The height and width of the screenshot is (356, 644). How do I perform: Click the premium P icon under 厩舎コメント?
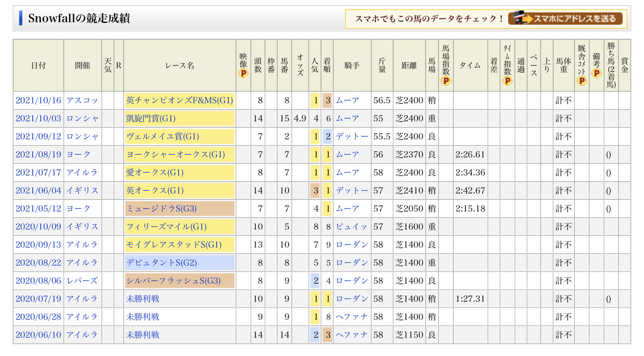(582, 81)
